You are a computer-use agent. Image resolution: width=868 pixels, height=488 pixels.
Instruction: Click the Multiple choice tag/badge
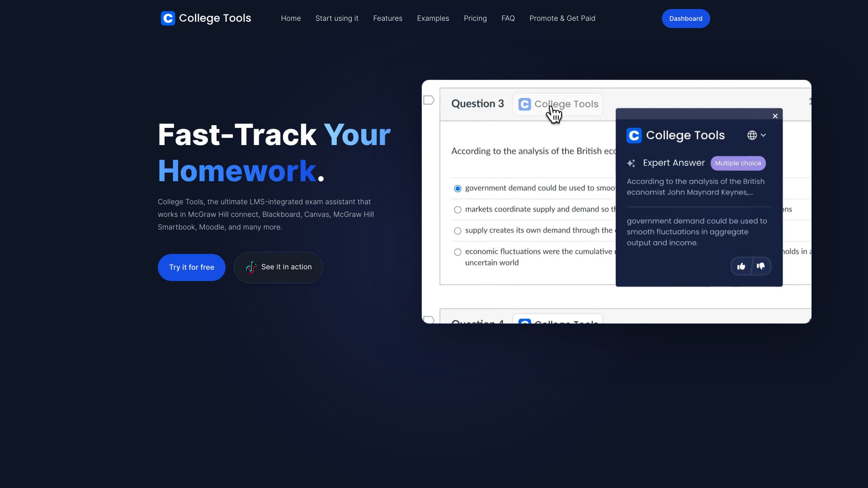click(738, 163)
